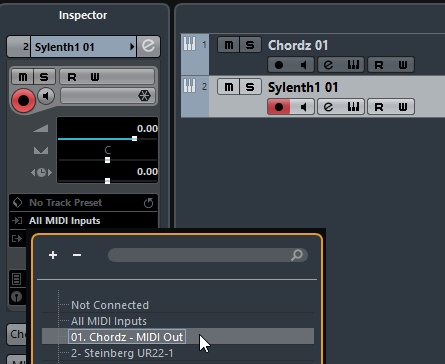Image resolution: width=445 pixels, height=364 pixels.
Task: Reload track preset with circular arrow icon
Action: coord(148,203)
